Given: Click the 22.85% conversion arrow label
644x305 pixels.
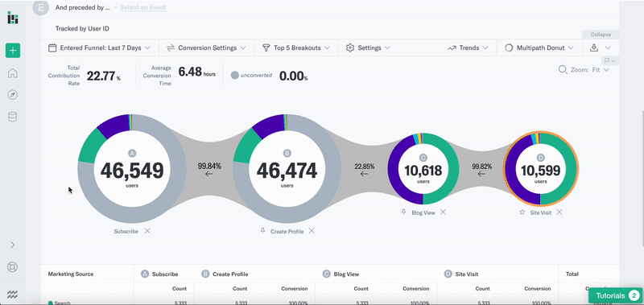Looking at the screenshot, I should (x=365, y=170).
